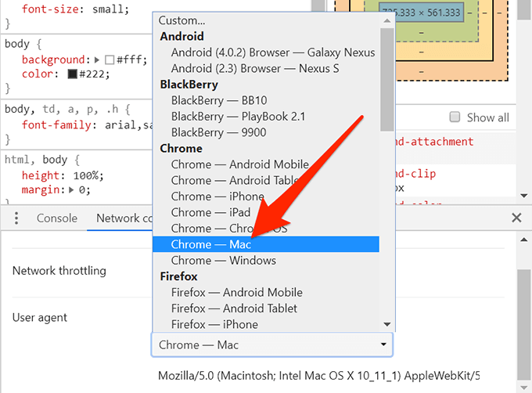The width and height of the screenshot is (532, 393).
Task: Switch to the Console tab
Action: (57, 218)
